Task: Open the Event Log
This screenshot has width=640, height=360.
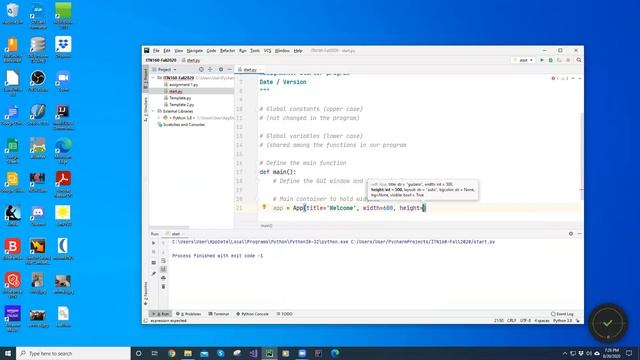Action: 562,314
